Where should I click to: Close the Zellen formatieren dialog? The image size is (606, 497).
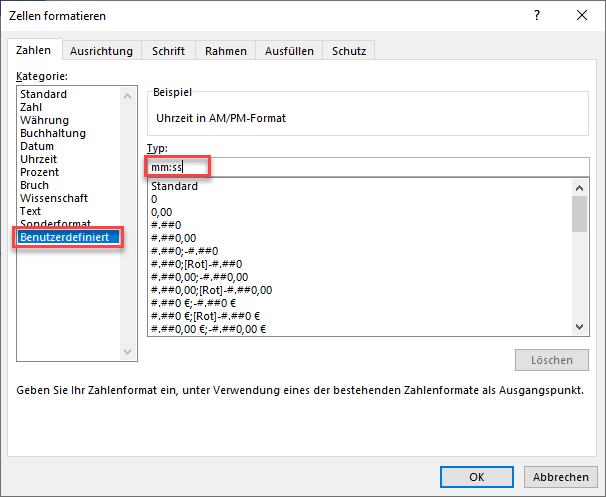tap(582, 15)
